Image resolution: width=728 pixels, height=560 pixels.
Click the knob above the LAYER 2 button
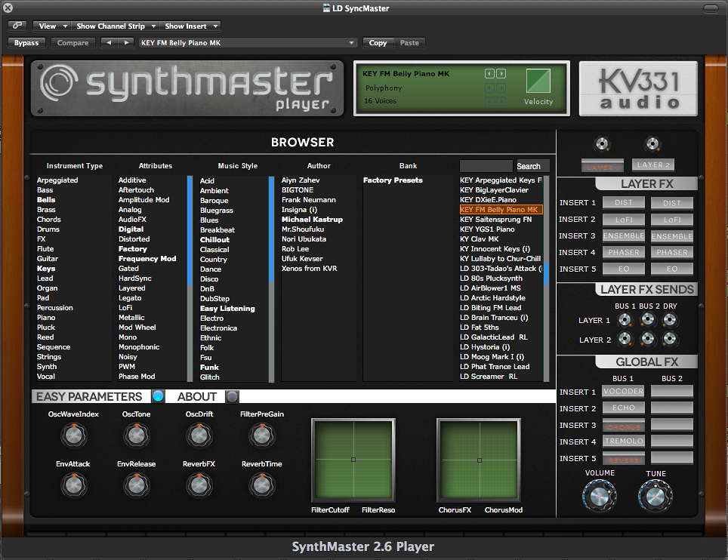652,144
